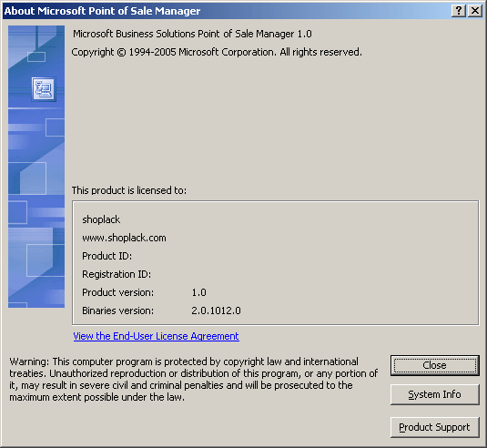Open Product Support
The width and height of the screenshot is (487, 448).
[435, 427]
